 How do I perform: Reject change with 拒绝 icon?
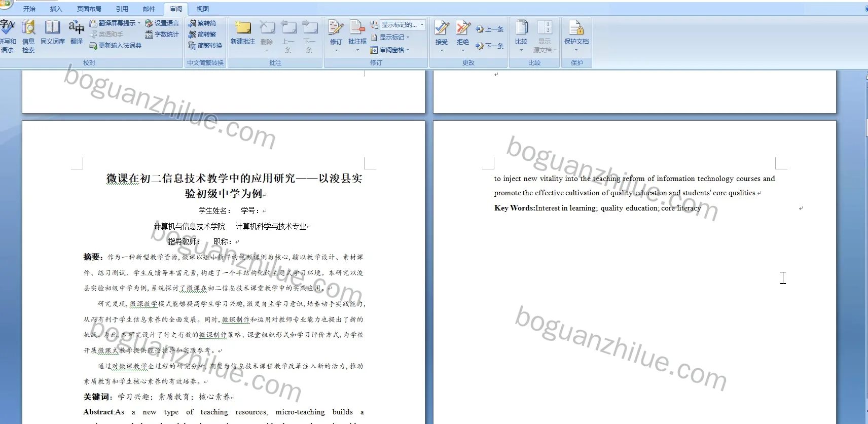(463, 27)
